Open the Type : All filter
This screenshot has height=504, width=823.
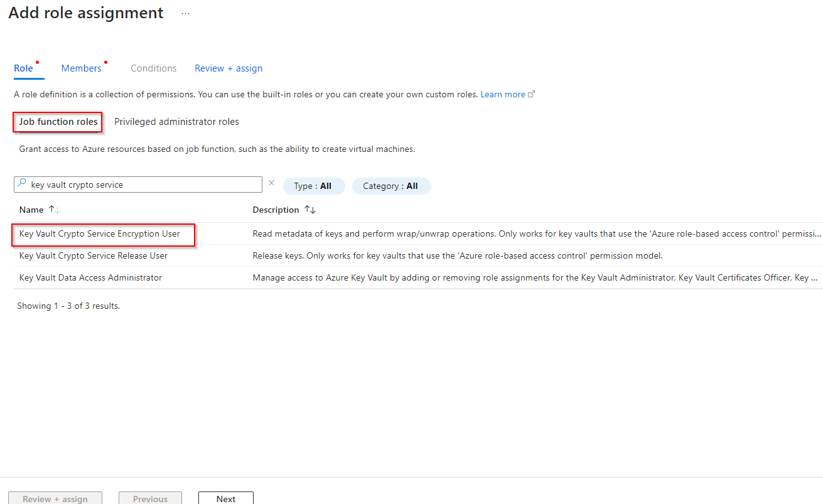314,186
